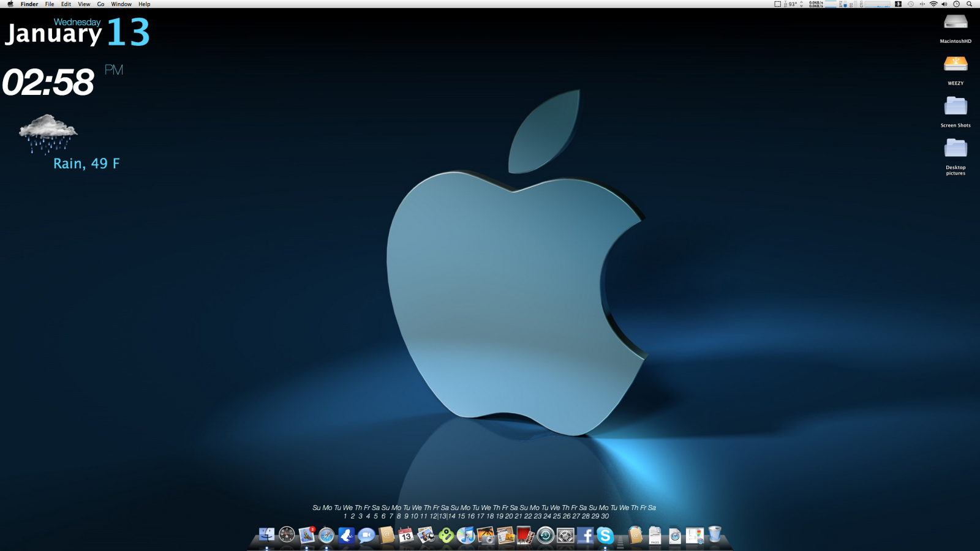The width and height of the screenshot is (980, 551).
Task: Launch Dashboard from the Dock
Action: [287, 536]
